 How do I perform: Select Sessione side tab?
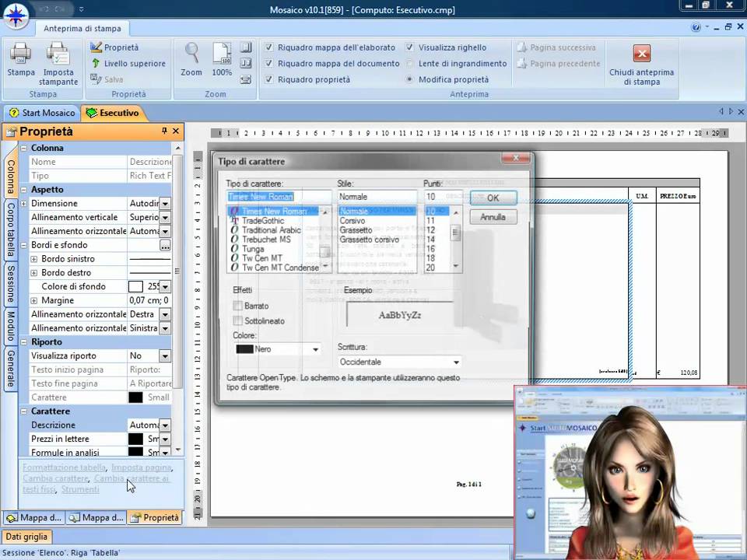point(10,285)
